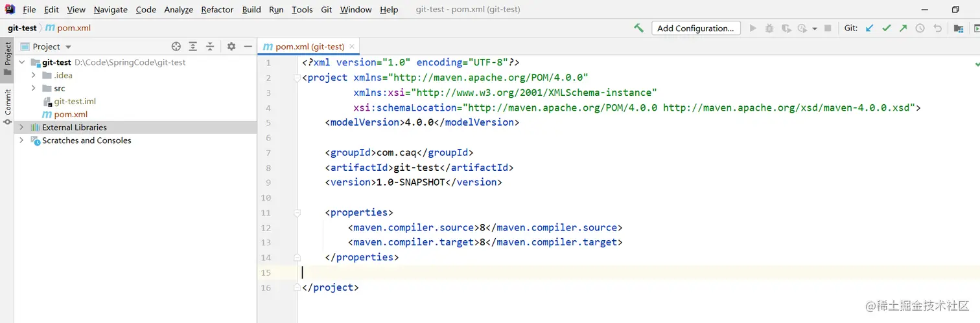Open the Run menu

[x=276, y=10]
